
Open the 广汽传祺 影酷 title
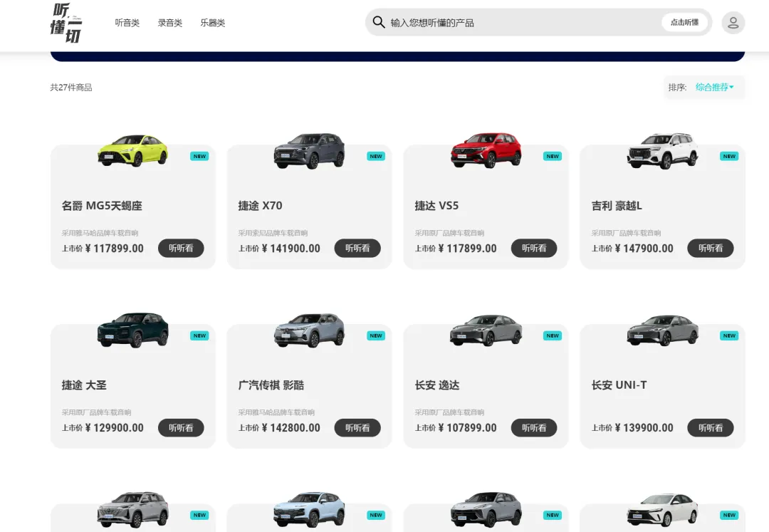[271, 385]
